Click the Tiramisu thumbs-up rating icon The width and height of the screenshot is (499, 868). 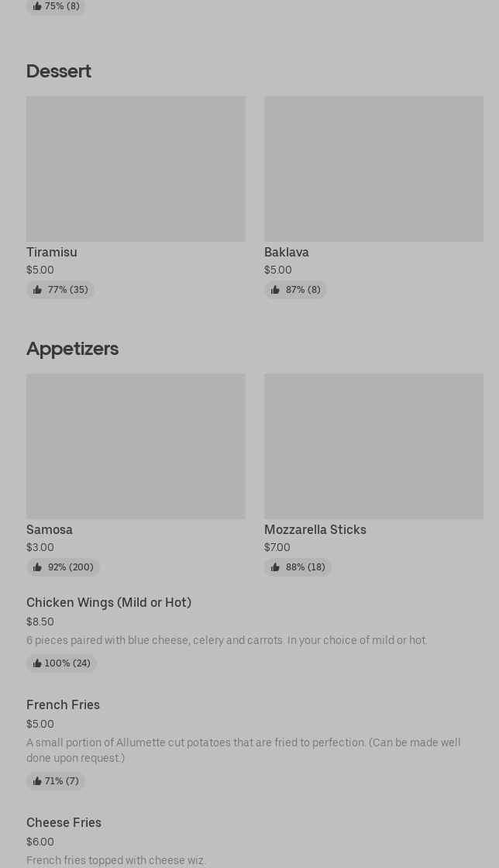click(37, 290)
